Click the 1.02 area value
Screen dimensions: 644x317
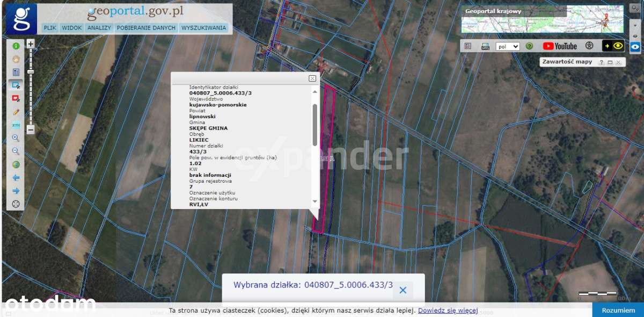point(195,163)
